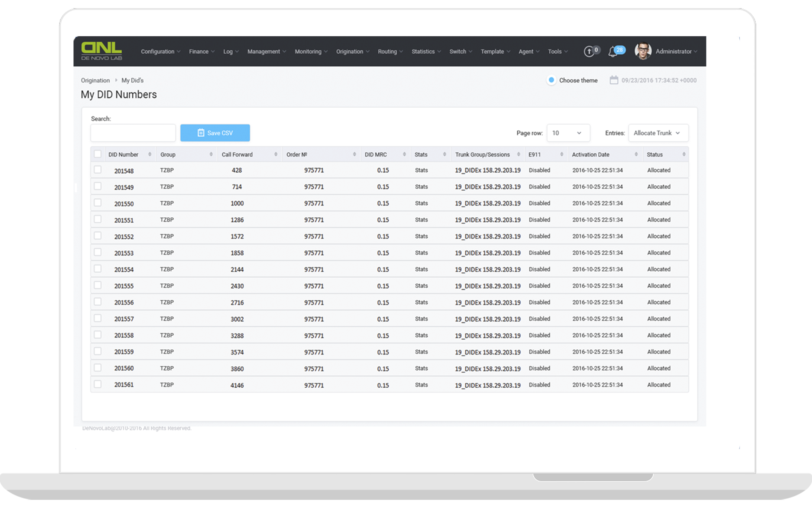This screenshot has height=508, width=812.
Task: Click the calendar icon beside the date
Action: 614,80
